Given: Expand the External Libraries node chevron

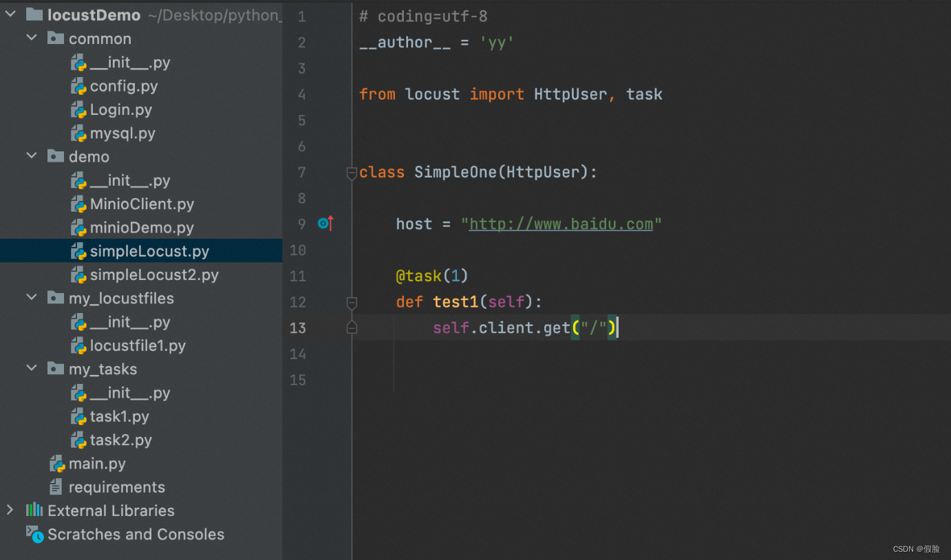Looking at the screenshot, I should (10, 510).
